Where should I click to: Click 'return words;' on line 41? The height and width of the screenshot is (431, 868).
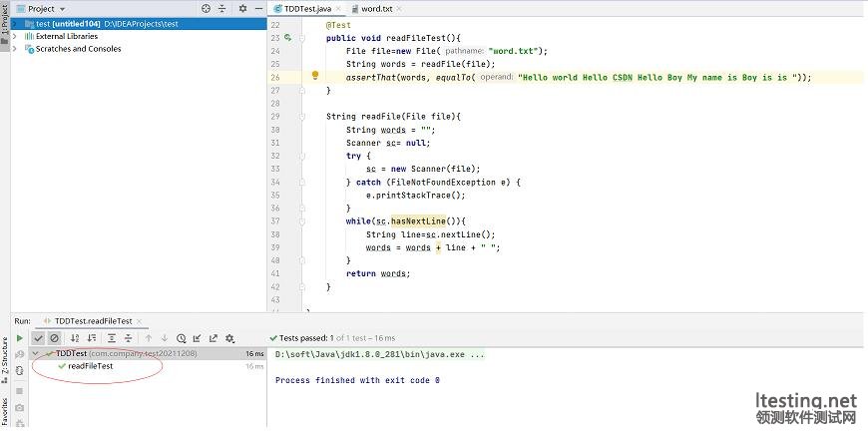tap(378, 274)
